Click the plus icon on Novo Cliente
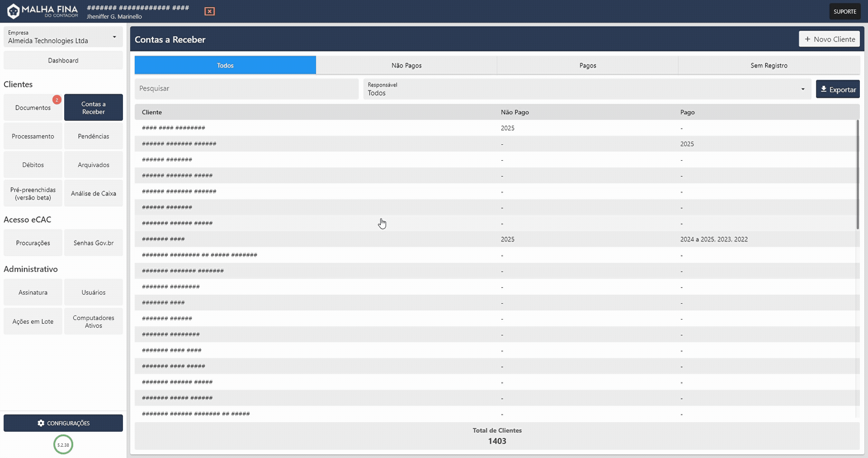The image size is (868, 458). click(807, 38)
